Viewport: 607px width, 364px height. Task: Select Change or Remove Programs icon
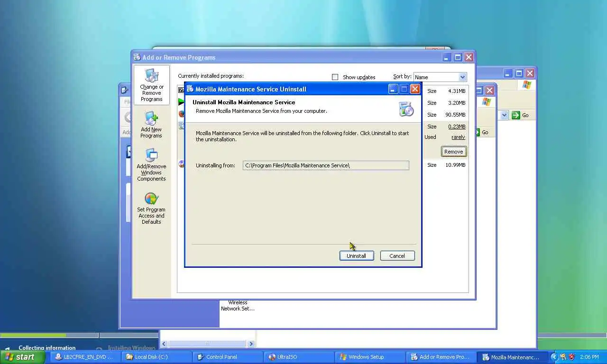click(151, 85)
